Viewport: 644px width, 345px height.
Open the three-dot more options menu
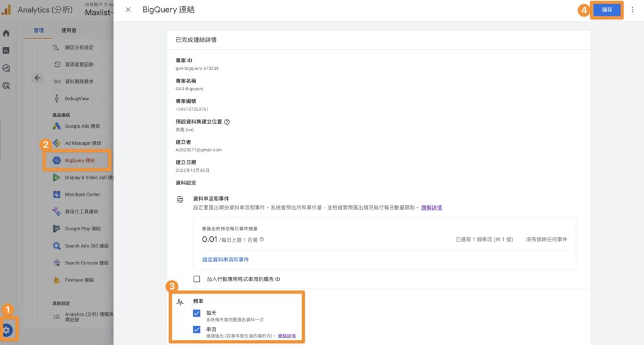point(633,9)
